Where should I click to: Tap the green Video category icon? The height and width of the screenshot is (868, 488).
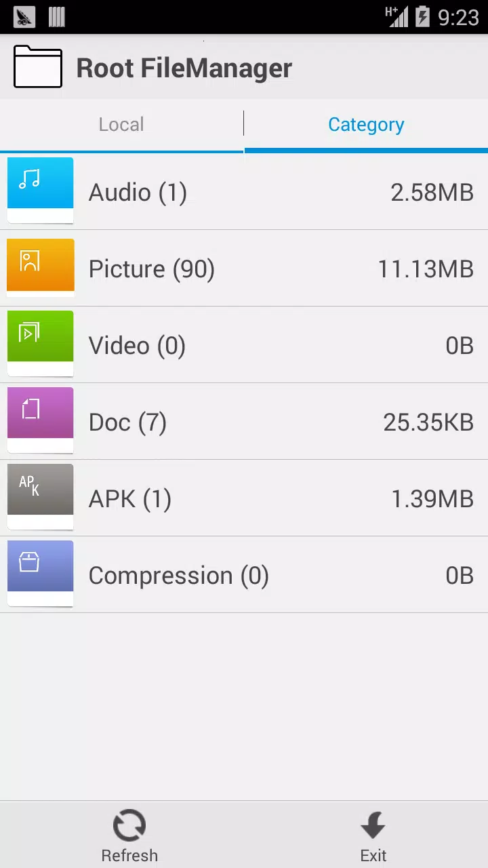(40, 344)
